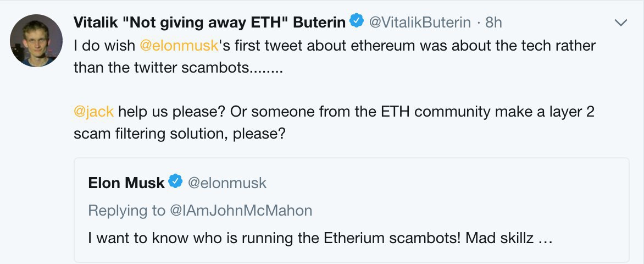Visit the @VitalikButerin handle link

pyautogui.click(x=420, y=22)
